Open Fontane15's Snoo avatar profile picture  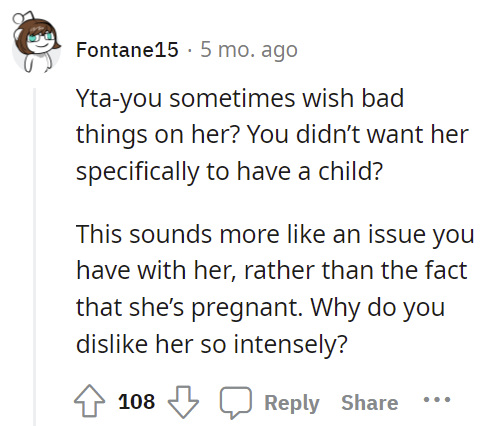pos(36,42)
